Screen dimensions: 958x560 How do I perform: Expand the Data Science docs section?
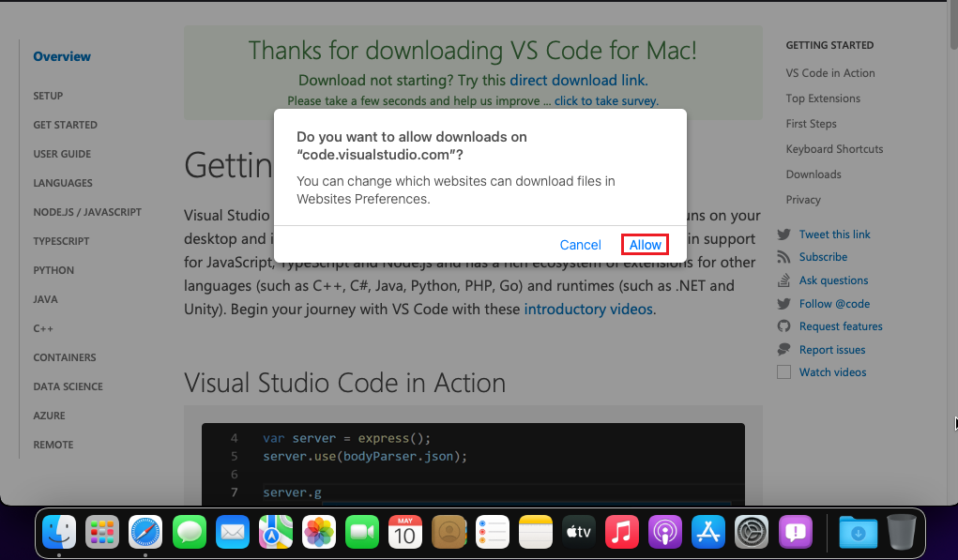pyautogui.click(x=68, y=386)
